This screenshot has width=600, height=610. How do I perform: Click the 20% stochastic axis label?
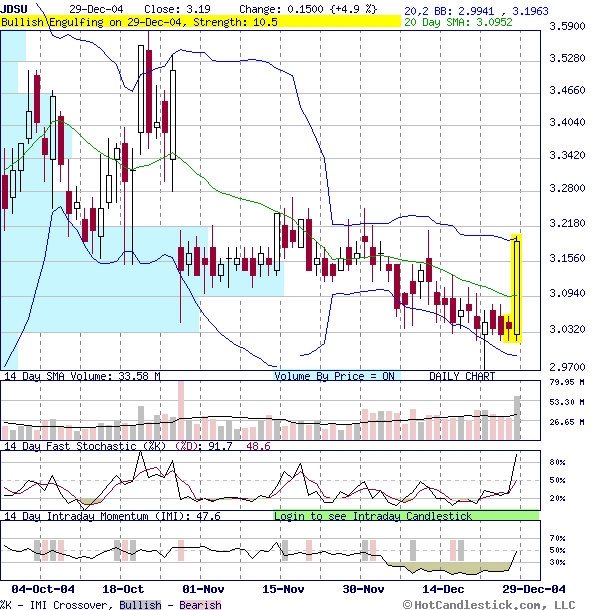click(x=557, y=498)
